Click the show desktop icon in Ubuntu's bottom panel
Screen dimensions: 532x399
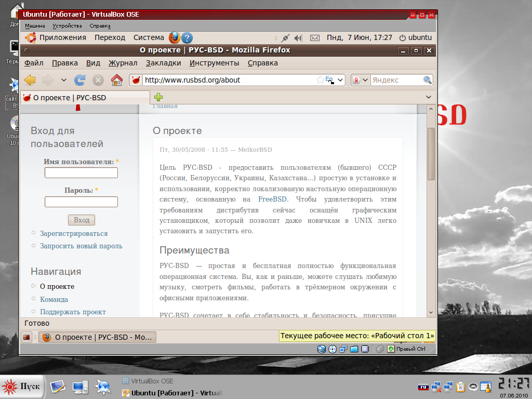27,337
